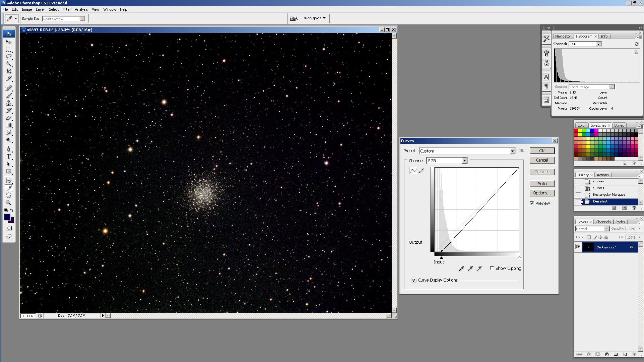The image size is (644, 362).
Task: Pick the Type tool
Action: click(9, 157)
